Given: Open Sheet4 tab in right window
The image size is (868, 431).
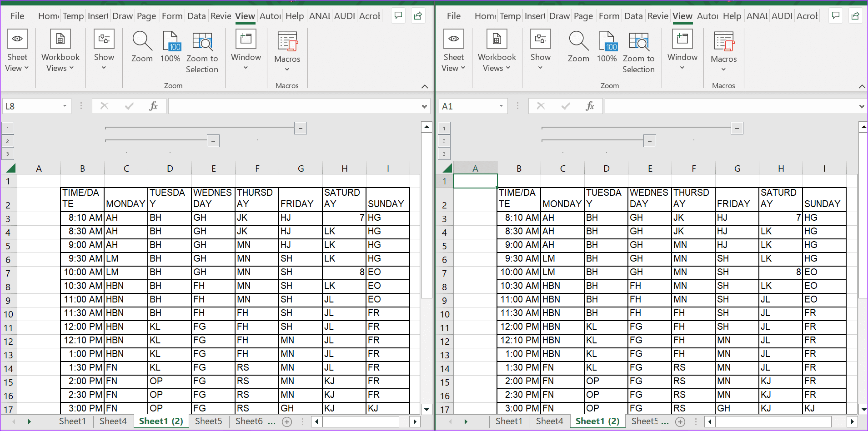Looking at the screenshot, I should coord(549,421).
